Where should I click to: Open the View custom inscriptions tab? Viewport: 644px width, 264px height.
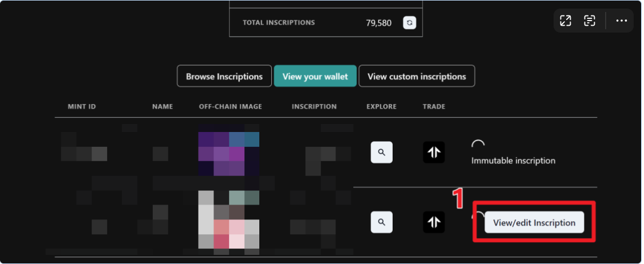[417, 77]
